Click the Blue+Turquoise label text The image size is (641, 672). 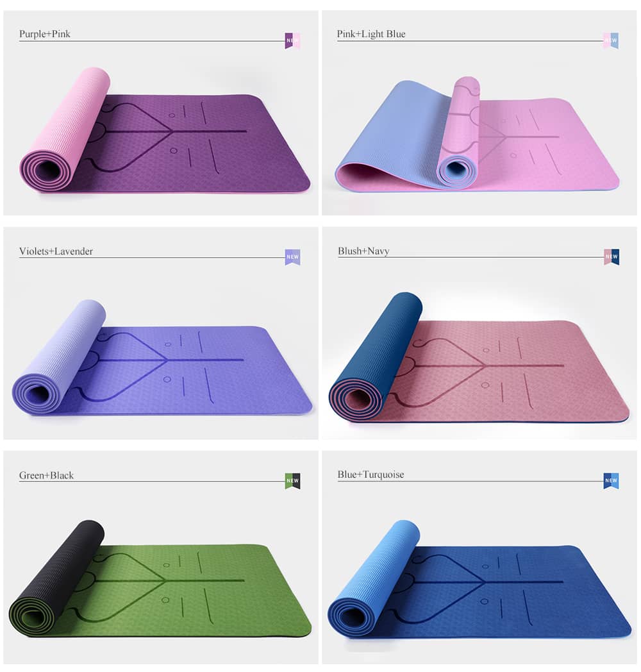370,475
